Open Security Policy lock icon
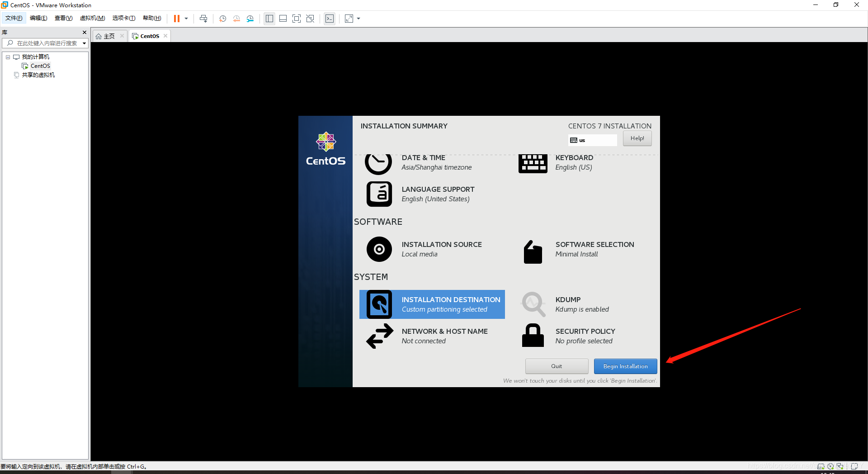The height and width of the screenshot is (474, 868). 533,335
